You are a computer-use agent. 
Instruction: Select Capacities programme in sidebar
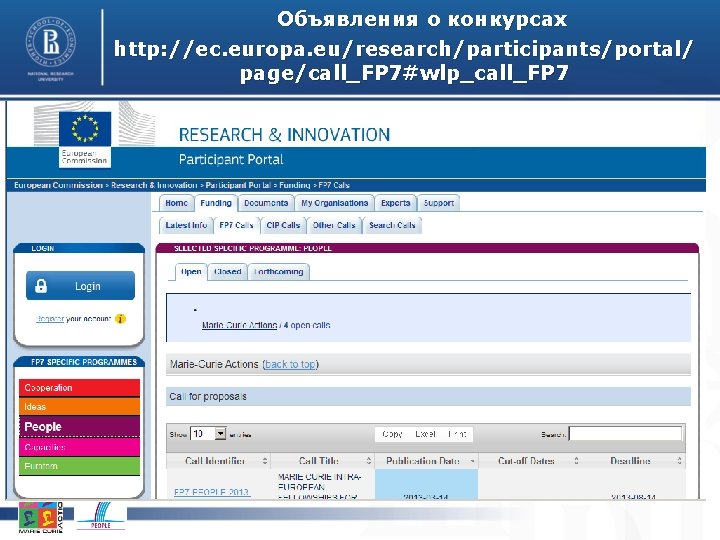[79, 447]
